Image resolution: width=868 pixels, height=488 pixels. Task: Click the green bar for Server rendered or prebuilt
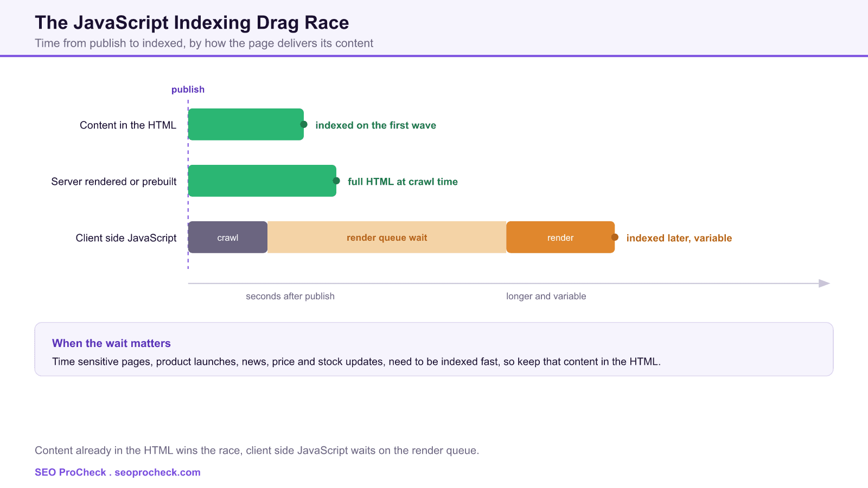pos(262,181)
